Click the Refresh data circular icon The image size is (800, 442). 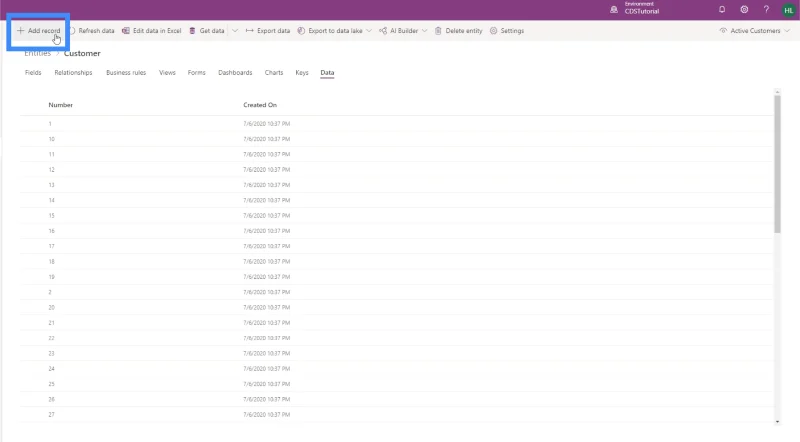[x=72, y=31]
